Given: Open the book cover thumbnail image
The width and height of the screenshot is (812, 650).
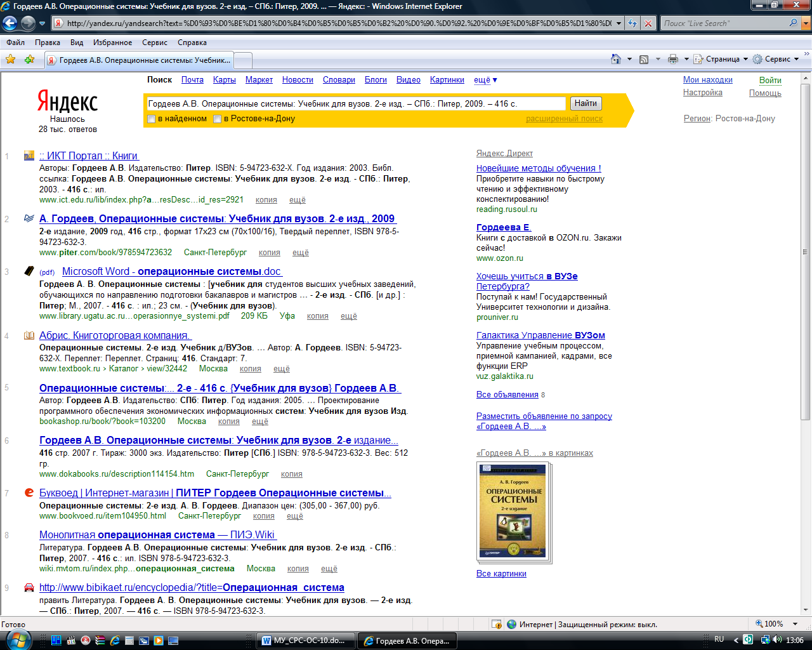Looking at the screenshot, I should coord(513,511).
